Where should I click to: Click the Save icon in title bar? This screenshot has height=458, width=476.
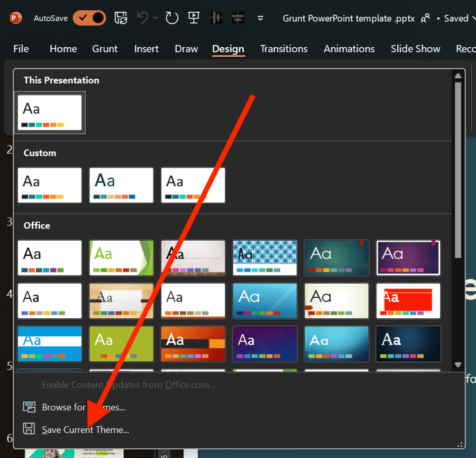(121, 18)
